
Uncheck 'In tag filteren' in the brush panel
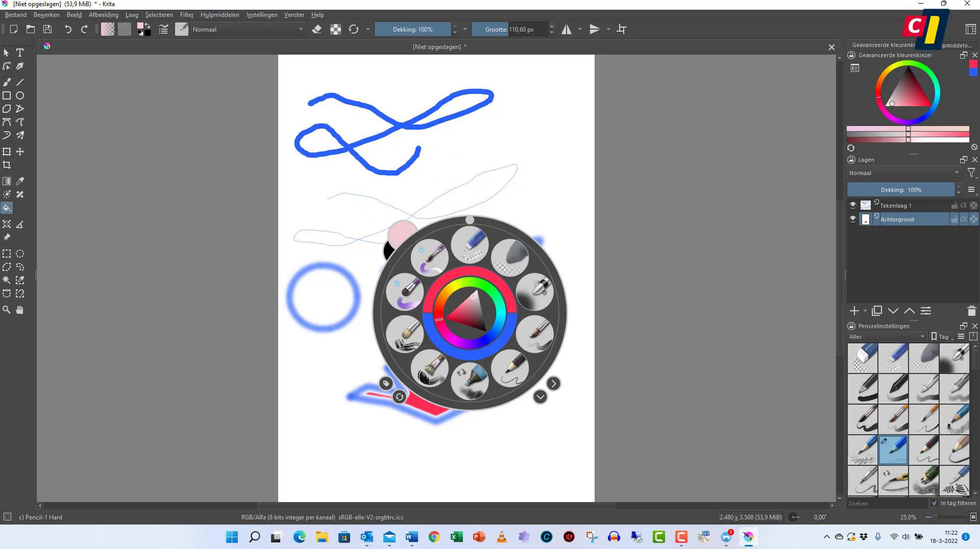(935, 503)
